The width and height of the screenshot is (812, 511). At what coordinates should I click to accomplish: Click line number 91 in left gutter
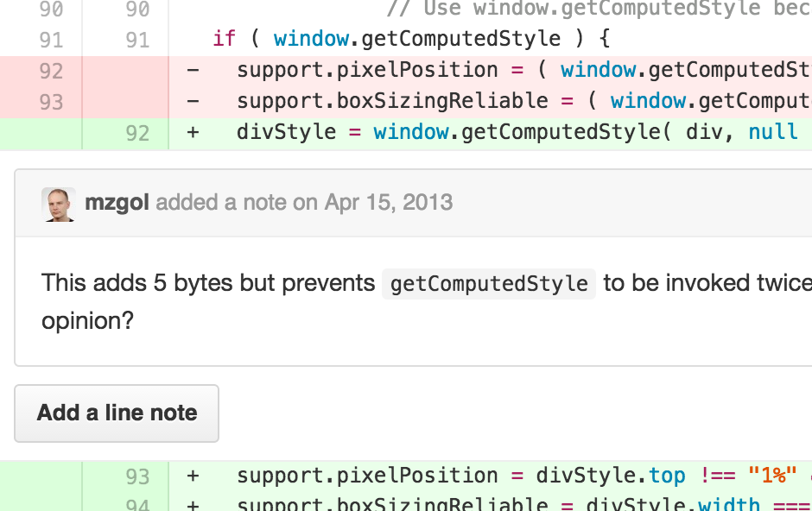pos(51,41)
